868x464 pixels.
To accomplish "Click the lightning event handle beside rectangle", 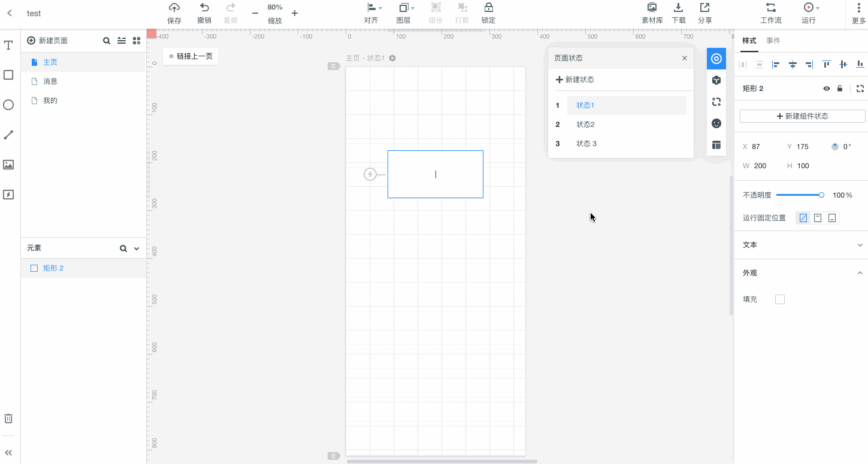I will point(370,174).
